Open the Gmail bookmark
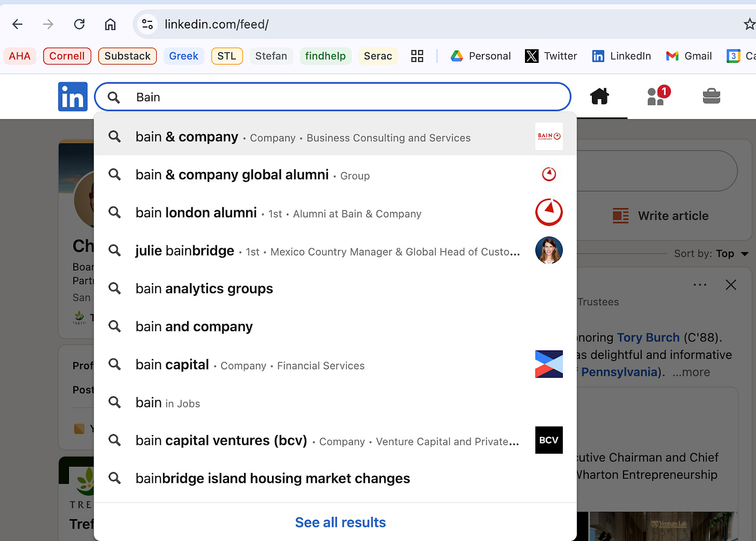This screenshot has height=541, width=756. [x=688, y=56]
